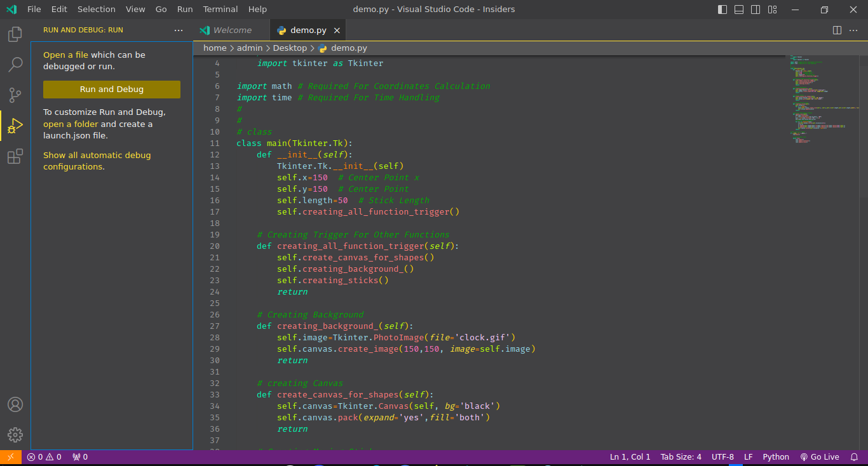Image resolution: width=868 pixels, height=466 pixels.
Task: Select language mode Python in status bar
Action: [776, 457]
